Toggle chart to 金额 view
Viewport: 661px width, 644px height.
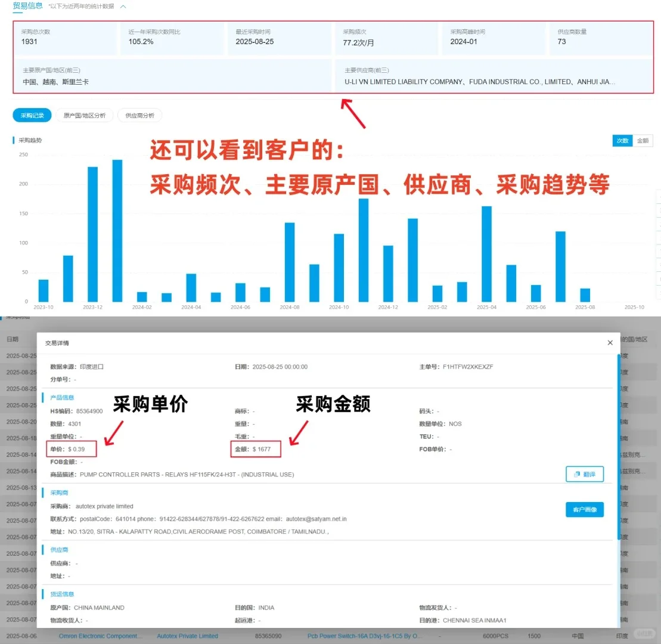[643, 141]
